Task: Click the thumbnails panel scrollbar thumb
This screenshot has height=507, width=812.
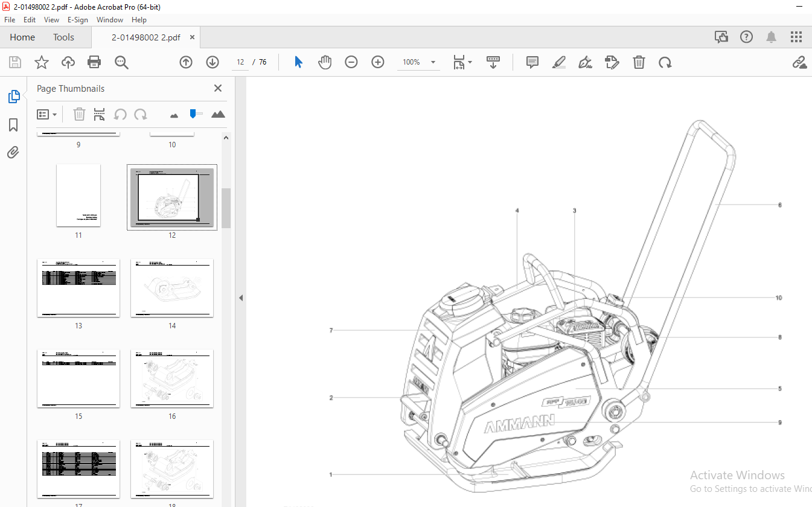Action: (x=226, y=208)
